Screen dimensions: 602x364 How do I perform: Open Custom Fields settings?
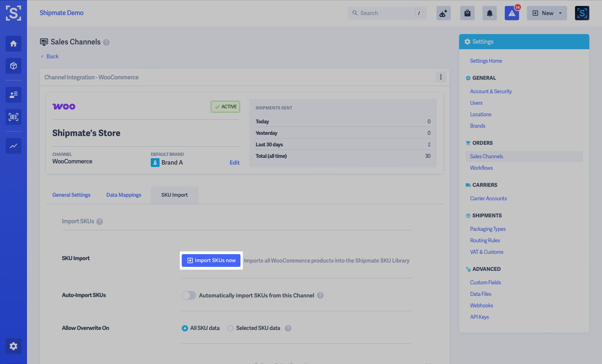click(485, 283)
